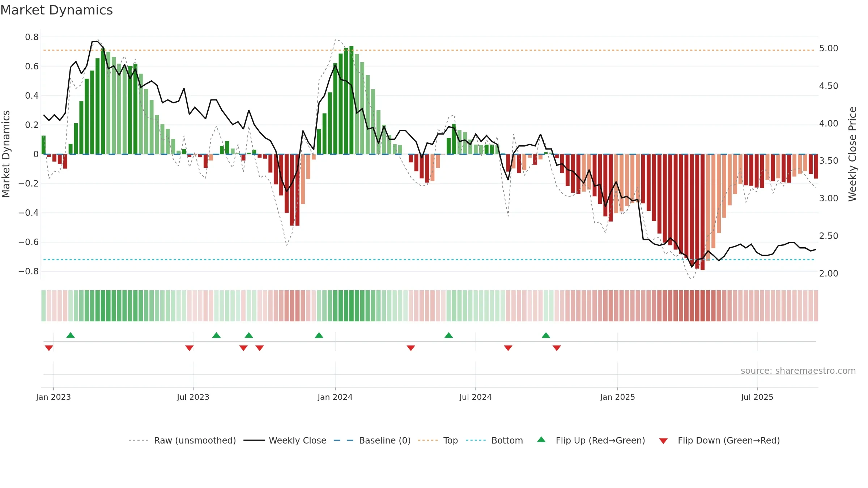Click the 5.00 tick on right price axis
The image size is (868, 488).
pyautogui.click(x=829, y=48)
